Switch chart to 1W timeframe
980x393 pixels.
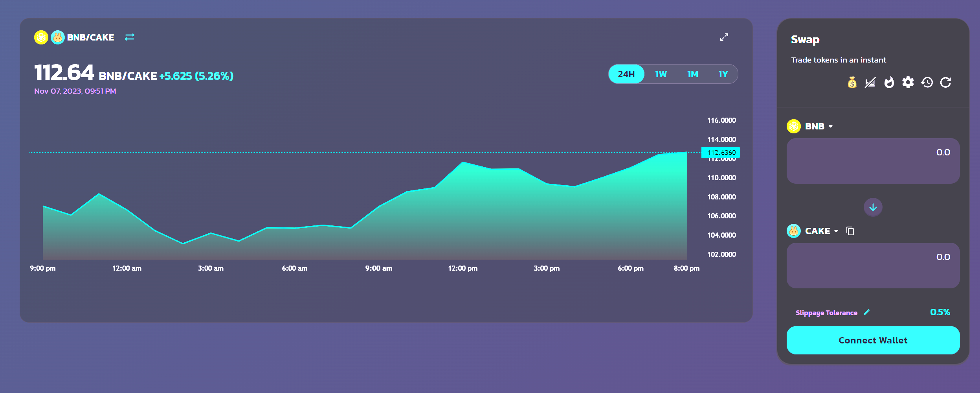tap(661, 74)
